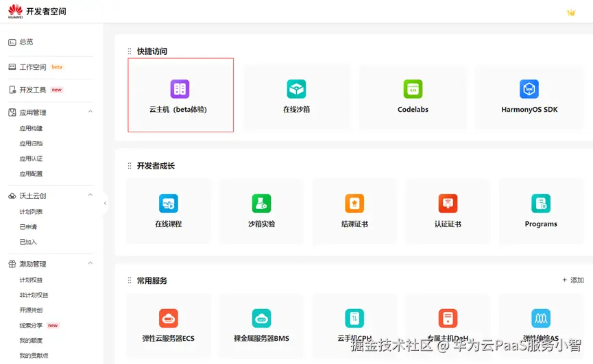Click the 添加 button in 常用服务

coord(573,280)
